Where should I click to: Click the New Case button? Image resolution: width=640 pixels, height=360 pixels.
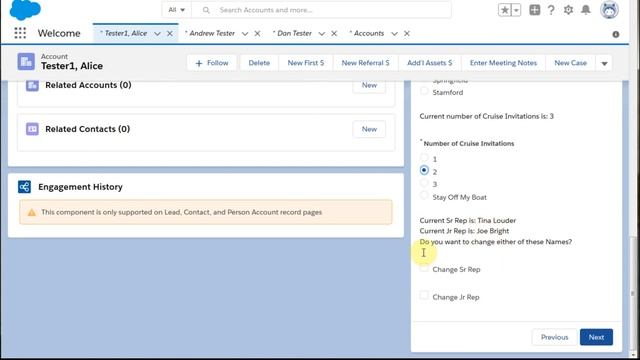coord(571,63)
